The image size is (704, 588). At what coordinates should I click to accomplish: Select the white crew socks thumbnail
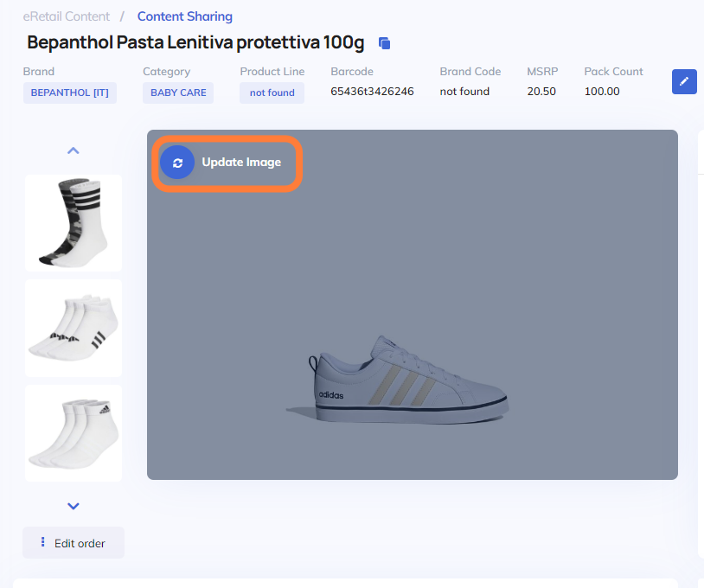pyautogui.click(x=74, y=433)
